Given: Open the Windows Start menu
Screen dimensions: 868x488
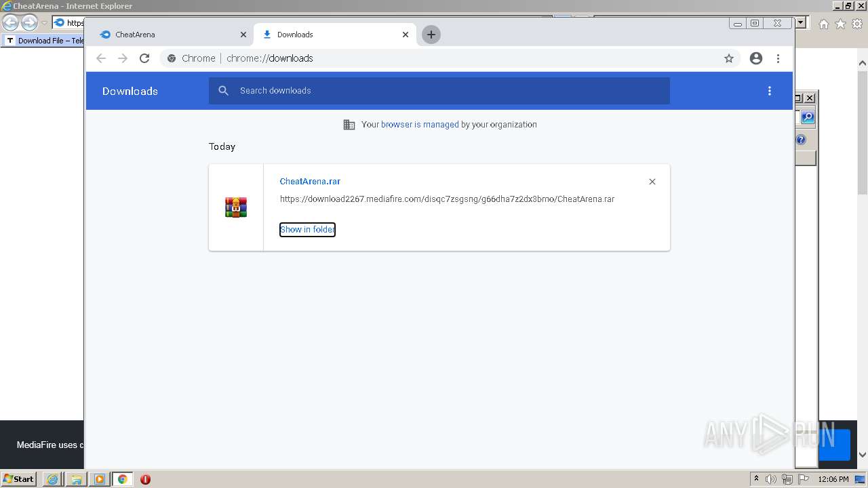Looking at the screenshot, I should [x=19, y=479].
